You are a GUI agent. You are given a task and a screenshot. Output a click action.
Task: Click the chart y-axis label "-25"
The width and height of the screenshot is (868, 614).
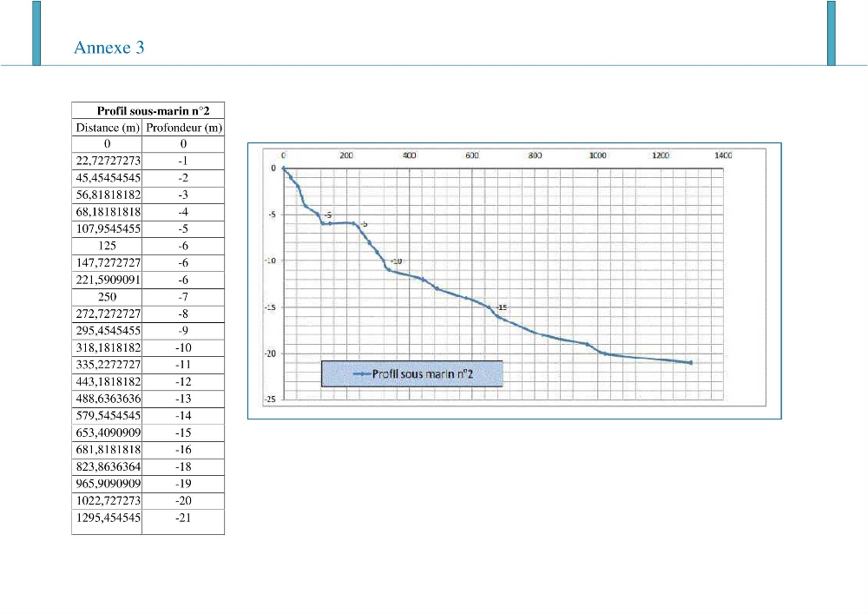click(270, 399)
